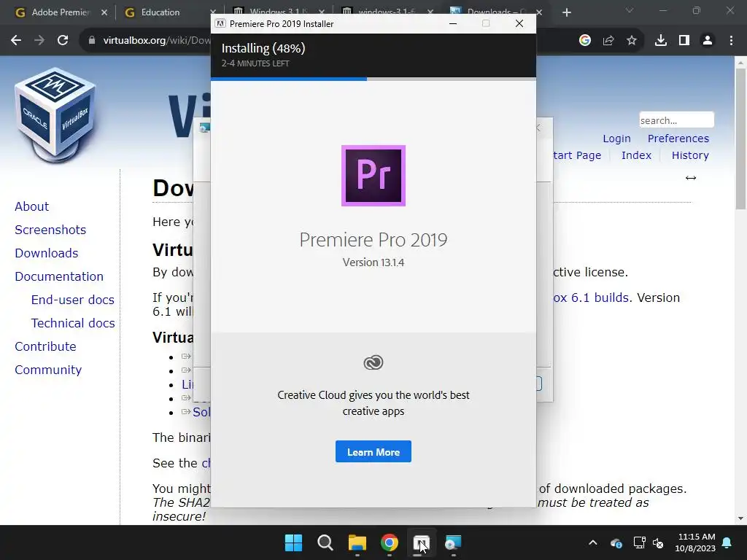This screenshot has height=560, width=747.
Task: Open the Technical docs link
Action: [73, 323]
